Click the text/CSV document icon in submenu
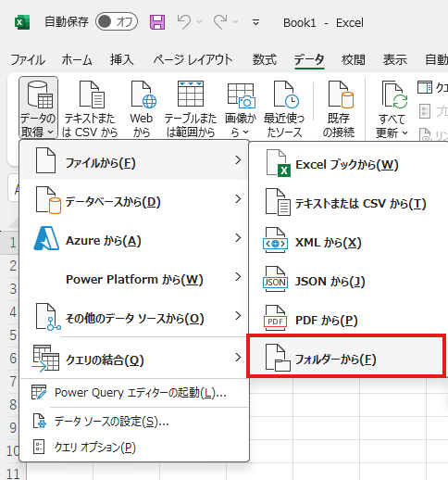This screenshot has width=448, height=480. click(x=278, y=202)
